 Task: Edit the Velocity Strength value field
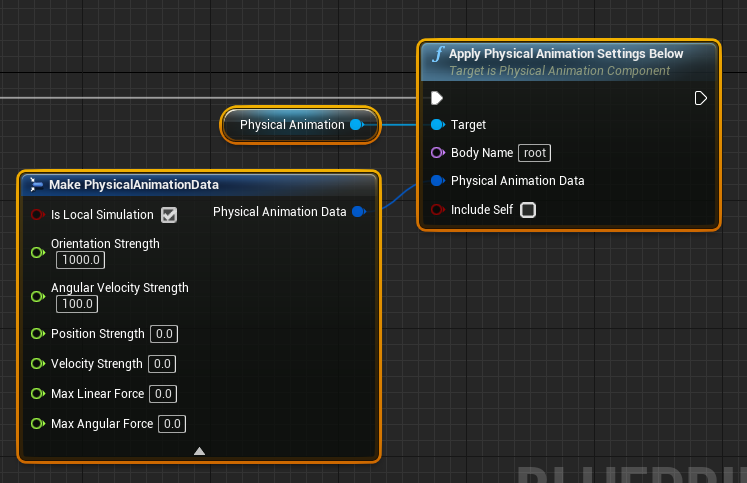(x=162, y=364)
